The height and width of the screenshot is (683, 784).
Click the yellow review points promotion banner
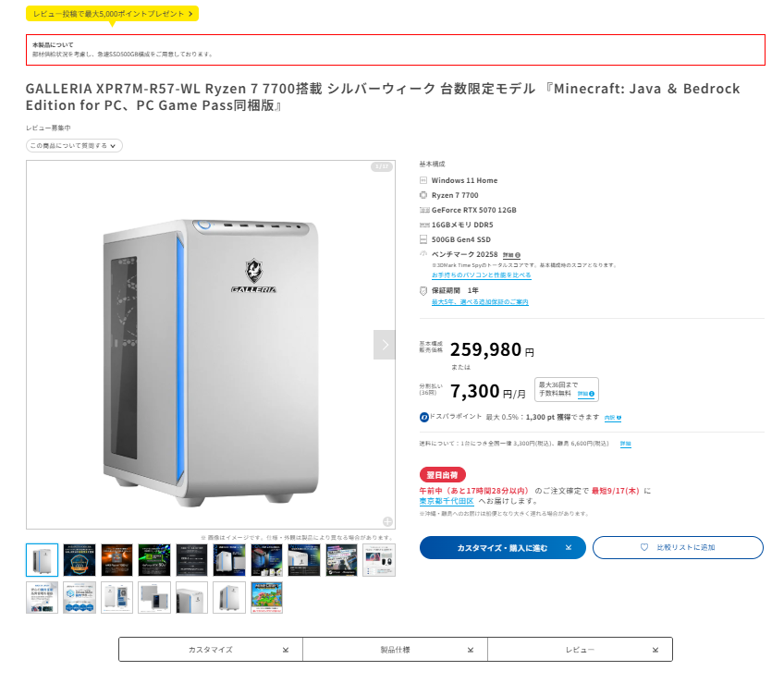tap(112, 14)
